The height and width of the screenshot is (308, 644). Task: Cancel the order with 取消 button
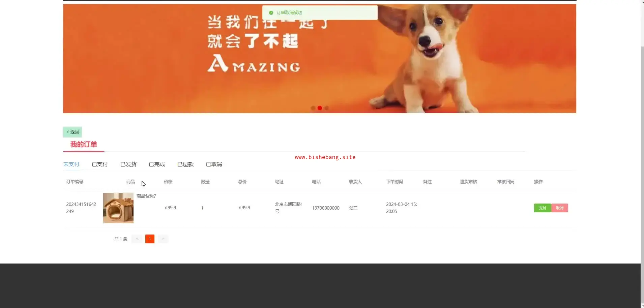coord(560,208)
